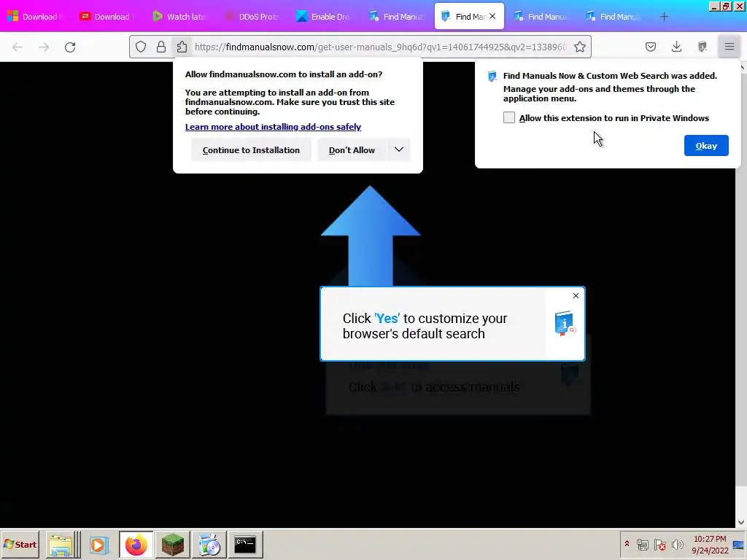
Task: Switch to the second Download tab
Action: click(x=107, y=17)
